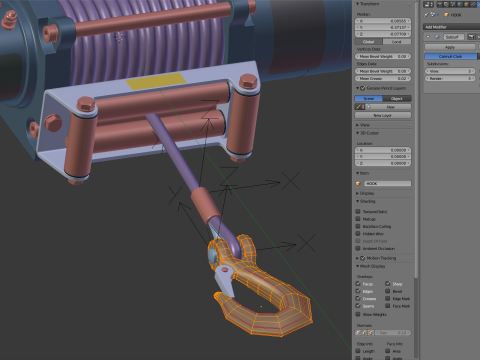
Task: Open the Scene properties tab icon
Action: click(453, 4)
